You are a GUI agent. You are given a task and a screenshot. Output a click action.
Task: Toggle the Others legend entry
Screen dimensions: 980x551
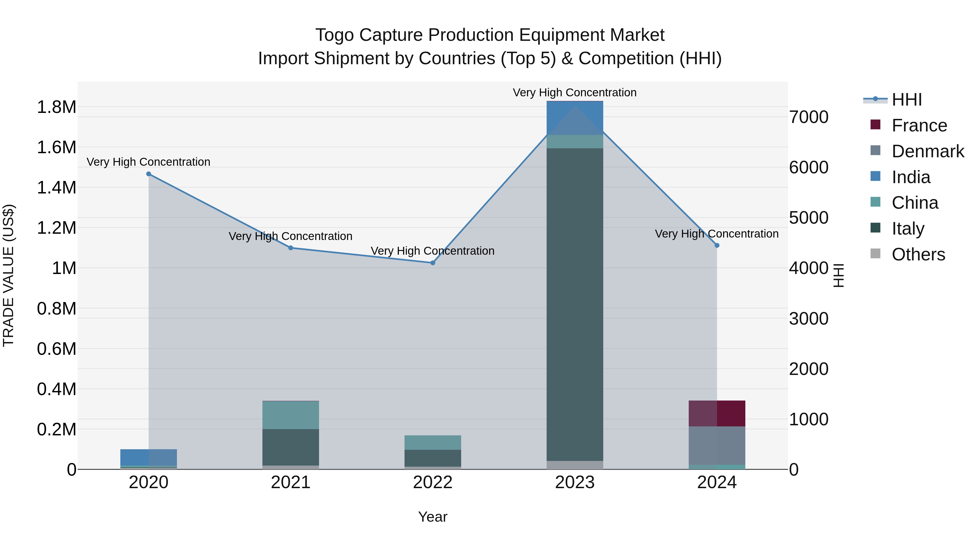coord(908,254)
